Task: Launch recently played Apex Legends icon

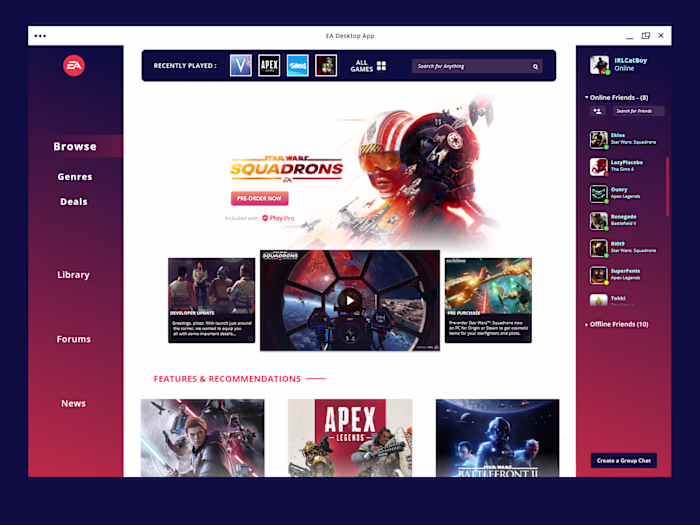Action: click(269, 66)
